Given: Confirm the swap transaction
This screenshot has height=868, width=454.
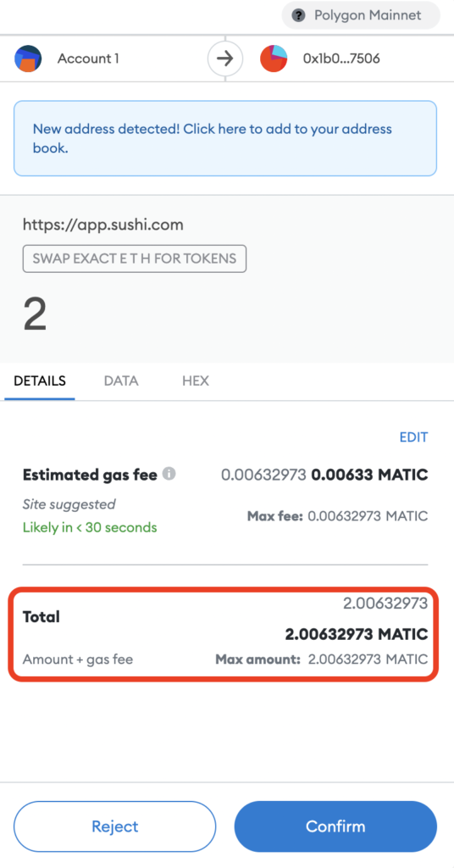Looking at the screenshot, I should point(335,826).
